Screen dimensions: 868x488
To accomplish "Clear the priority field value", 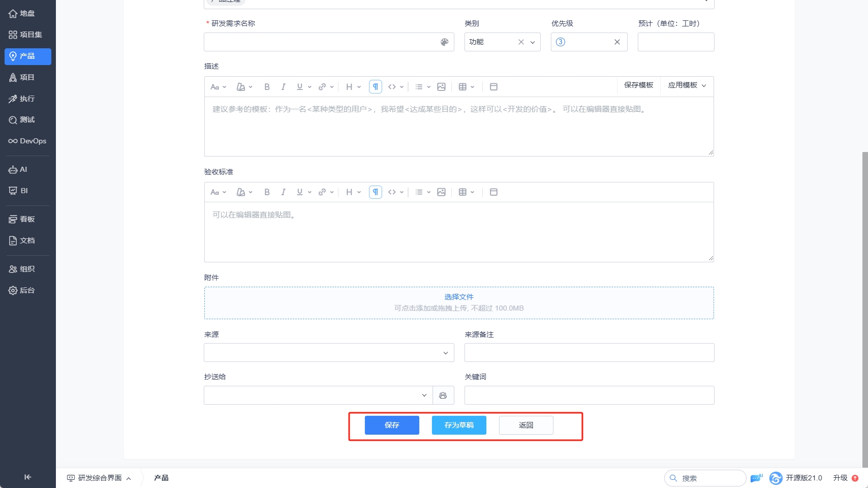I will click(x=617, y=42).
